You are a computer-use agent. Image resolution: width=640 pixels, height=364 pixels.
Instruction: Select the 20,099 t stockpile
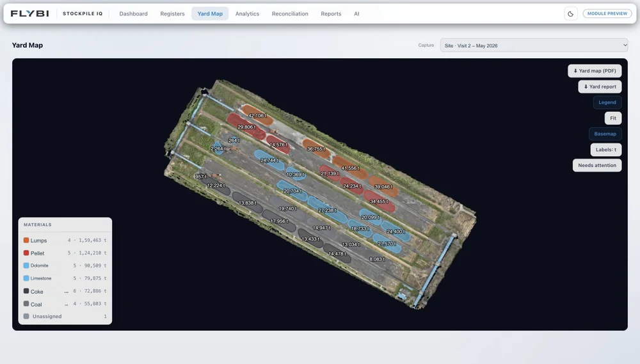pyautogui.click(x=370, y=217)
